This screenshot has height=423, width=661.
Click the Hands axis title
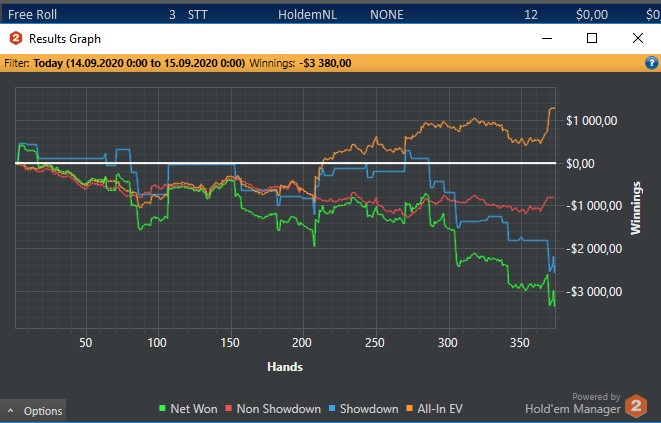[x=285, y=367]
